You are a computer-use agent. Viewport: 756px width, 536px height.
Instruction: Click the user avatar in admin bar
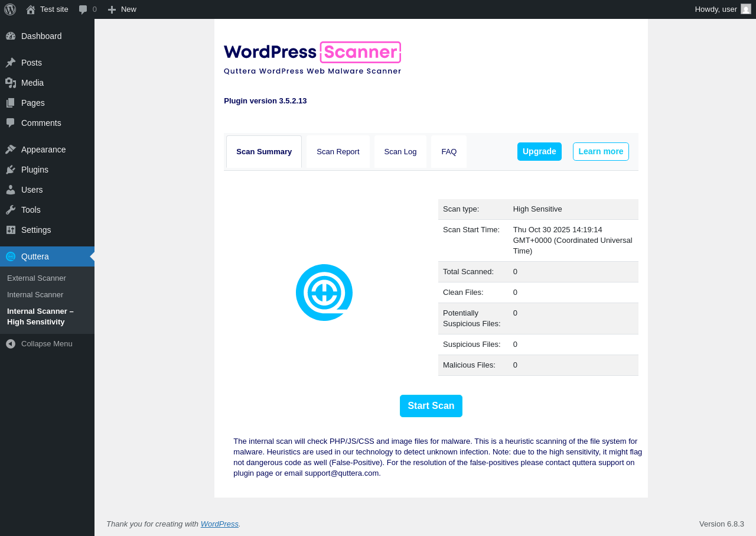(746, 9)
